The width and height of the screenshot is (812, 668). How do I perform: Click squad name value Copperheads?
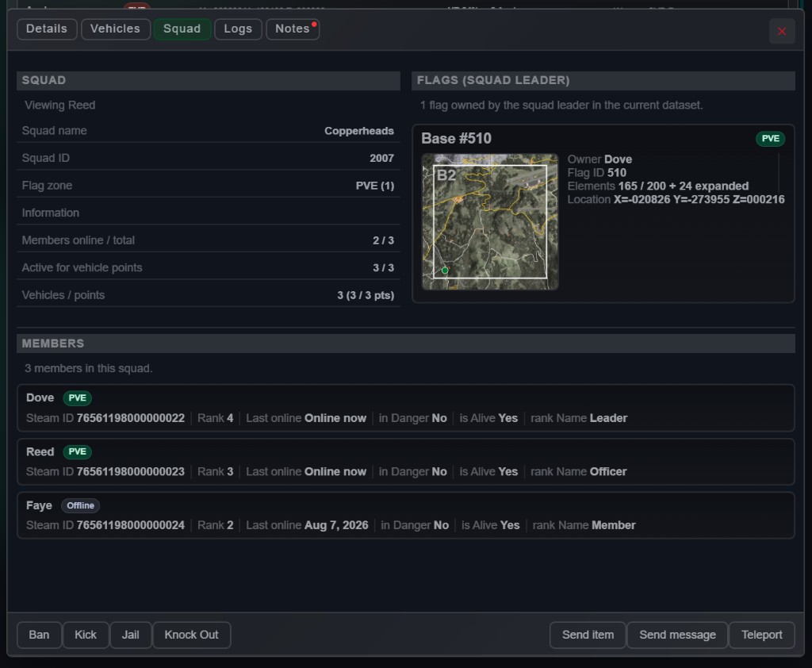pos(359,131)
